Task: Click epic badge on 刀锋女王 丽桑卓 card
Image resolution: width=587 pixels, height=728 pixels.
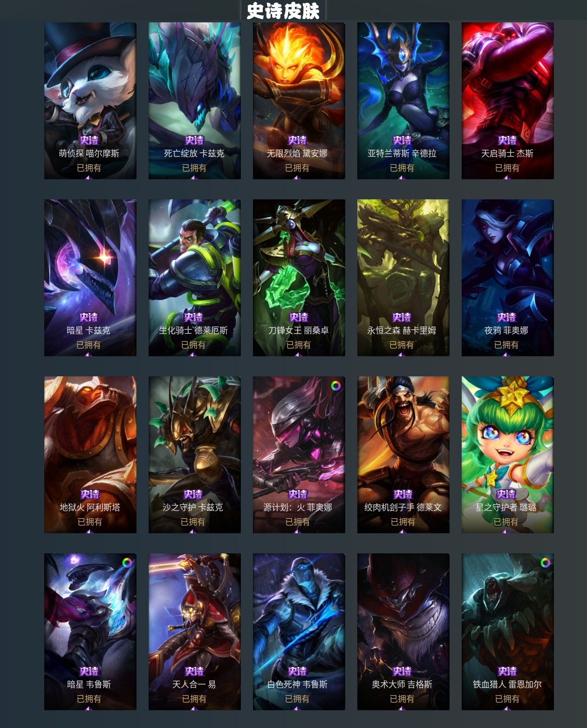Action: pyautogui.click(x=298, y=317)
